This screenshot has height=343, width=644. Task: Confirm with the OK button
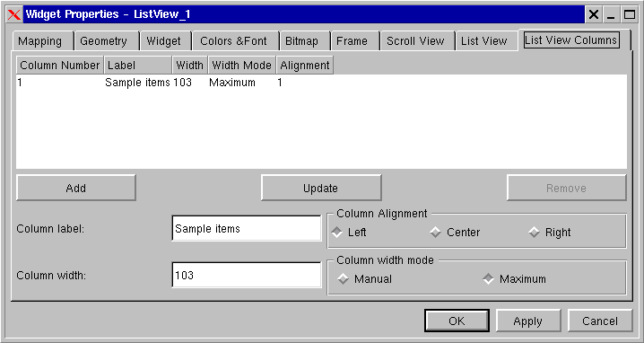(457, 321)
